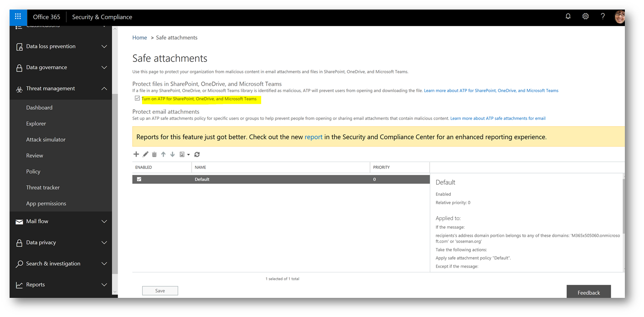Expand the Reports navigation section

click(104, 285)
